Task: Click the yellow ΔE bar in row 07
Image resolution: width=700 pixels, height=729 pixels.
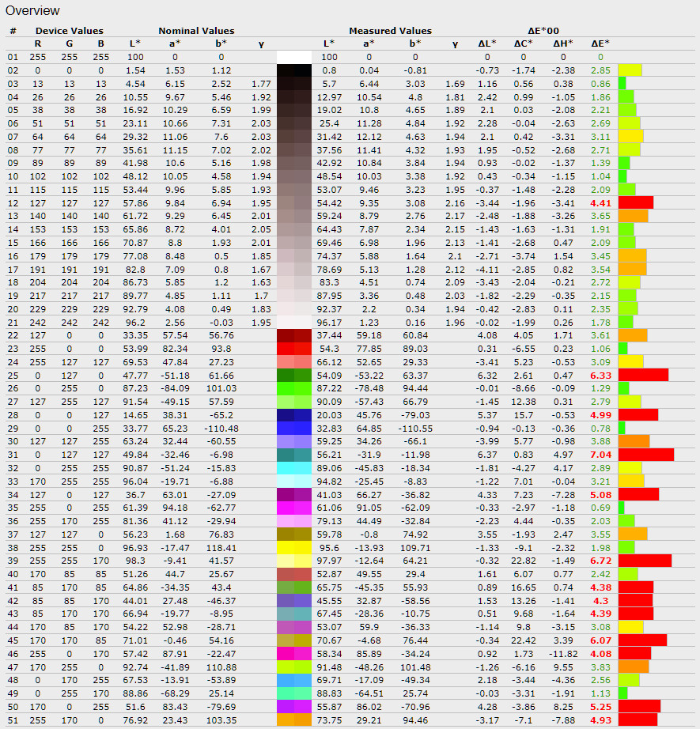Action: tap(630, 137)
